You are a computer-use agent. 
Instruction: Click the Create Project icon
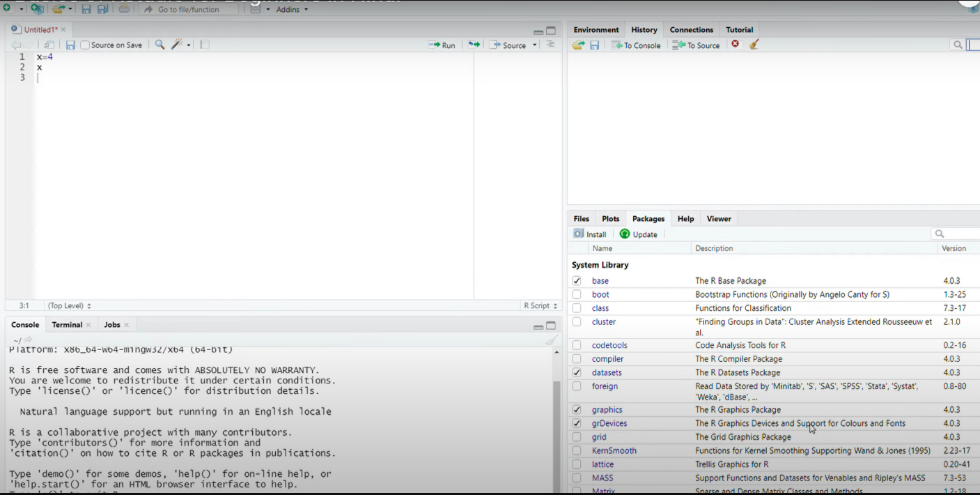click(36, 9)
